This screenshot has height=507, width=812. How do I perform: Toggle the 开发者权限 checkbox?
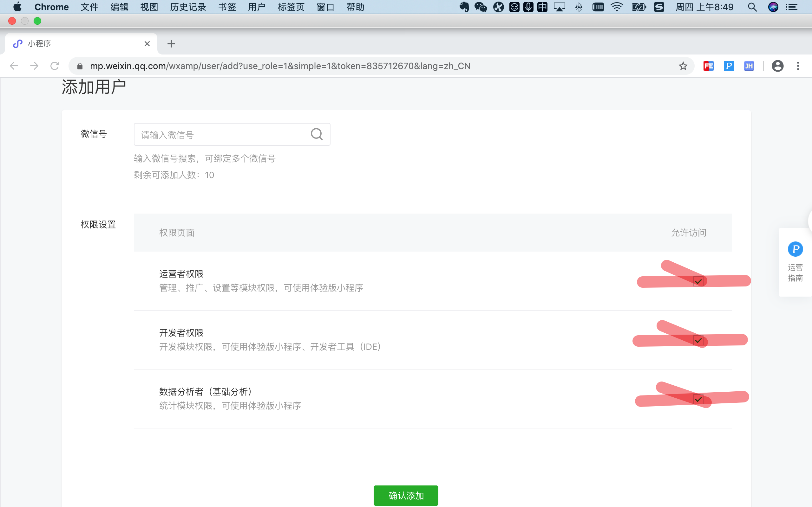(698, 341)
